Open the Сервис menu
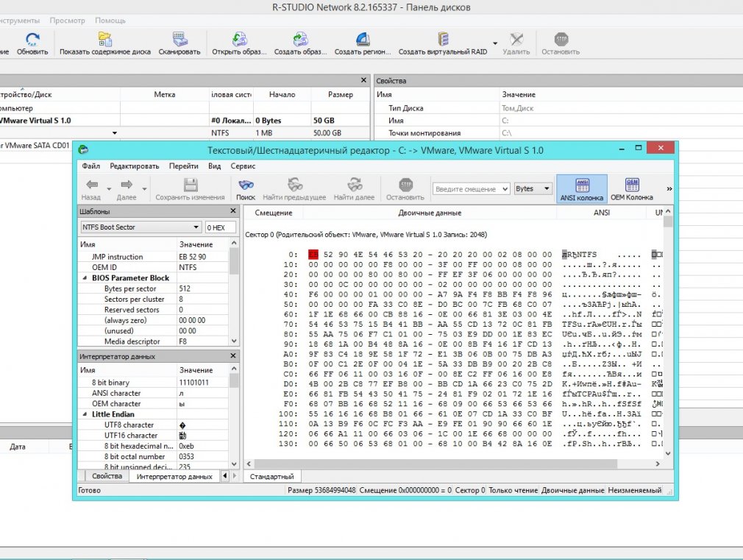This screenshot has width=743, height=560. pos(243,166)
